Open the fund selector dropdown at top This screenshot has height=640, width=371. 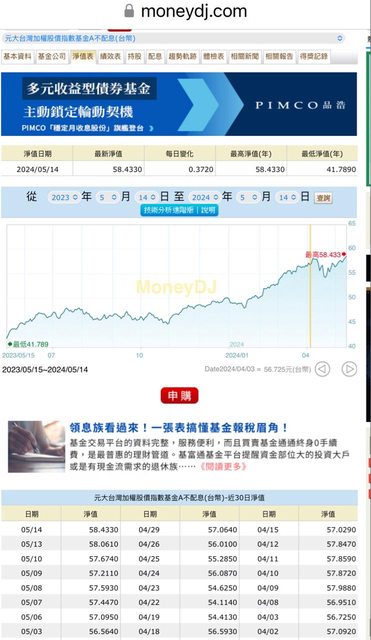point(173,38)
